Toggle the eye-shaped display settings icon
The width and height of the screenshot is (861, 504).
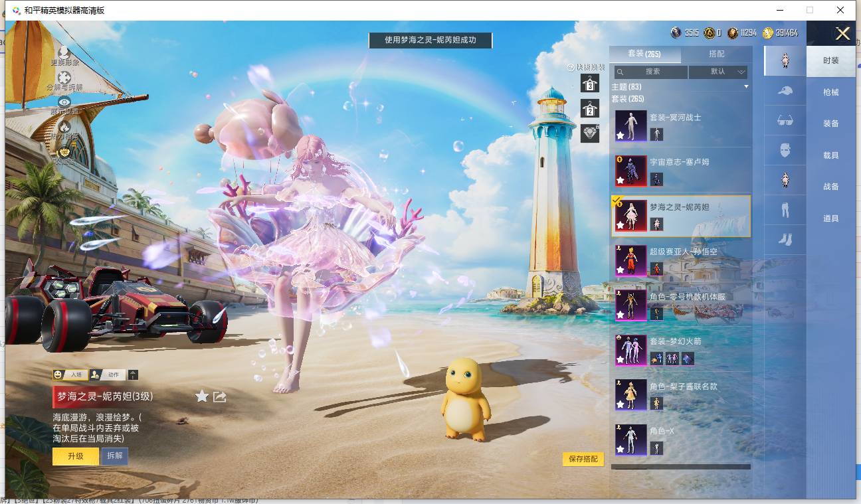[64, 102]
